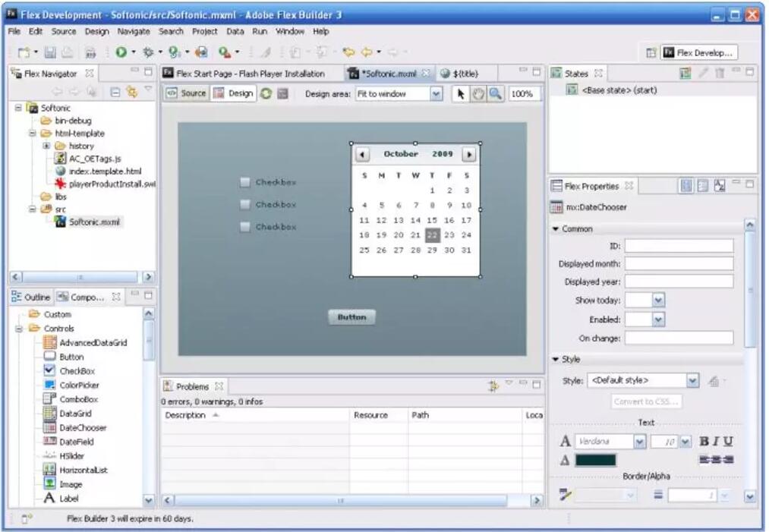Click the ID input field
The image size is (769, 532).
click(x=679, y=246)
